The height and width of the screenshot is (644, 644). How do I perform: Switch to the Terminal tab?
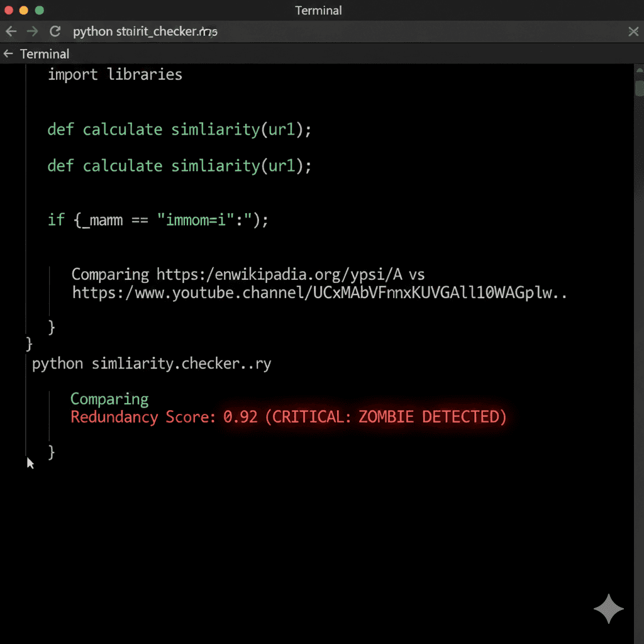click(x=45, y=54)
